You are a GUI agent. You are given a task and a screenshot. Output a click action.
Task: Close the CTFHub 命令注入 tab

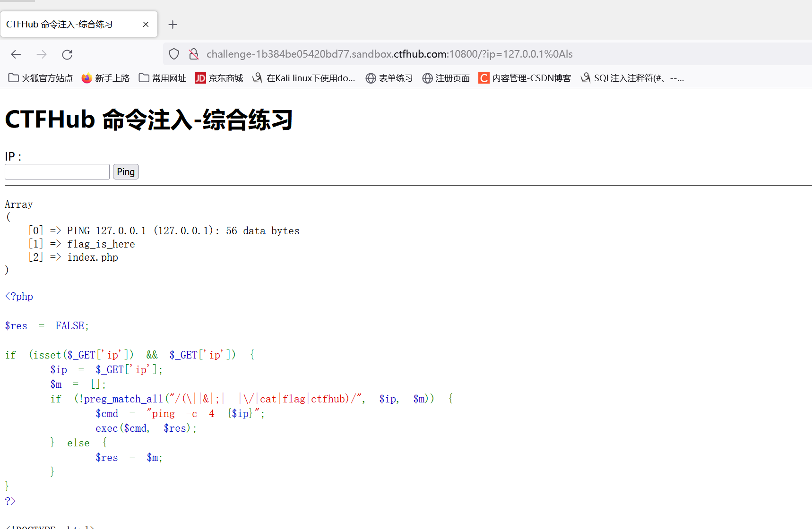(146, 25)
